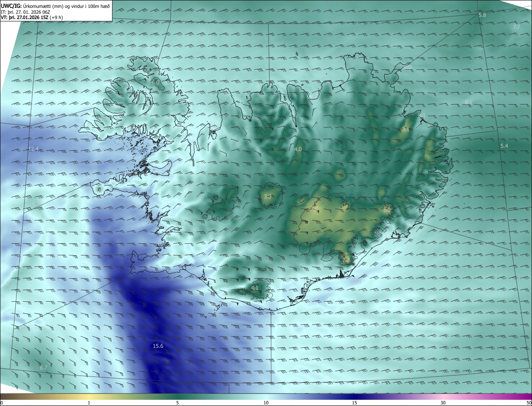Click the 4.0 value label

point(298,149)
